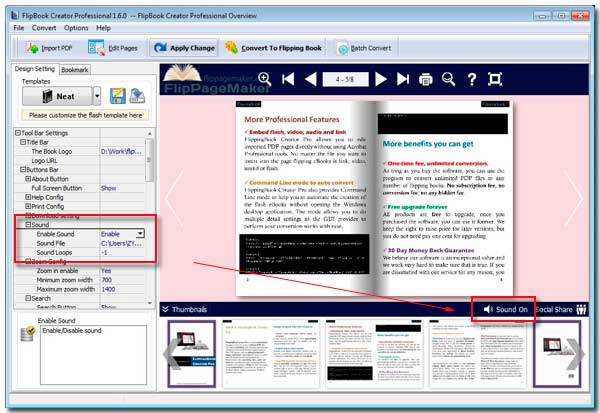Click the thumbnails strip previous arrow

point(170,354)
